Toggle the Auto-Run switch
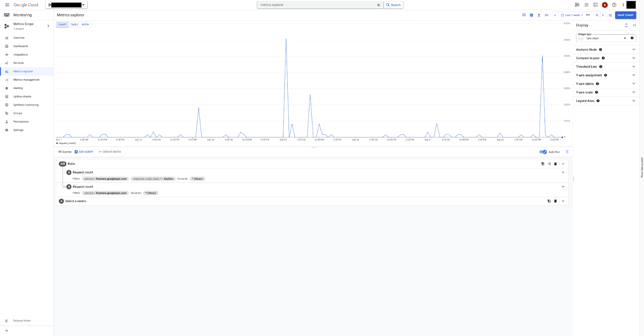 (543, 152)
